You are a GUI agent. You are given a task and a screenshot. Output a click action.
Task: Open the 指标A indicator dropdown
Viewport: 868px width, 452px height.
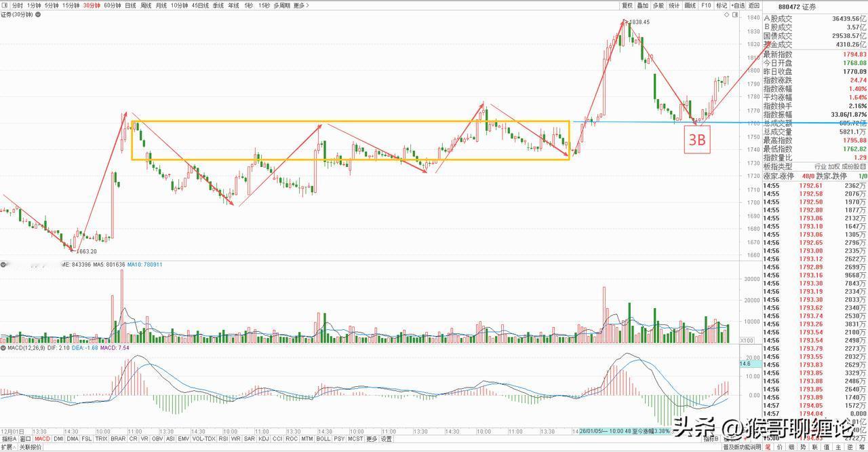(9, 438)
